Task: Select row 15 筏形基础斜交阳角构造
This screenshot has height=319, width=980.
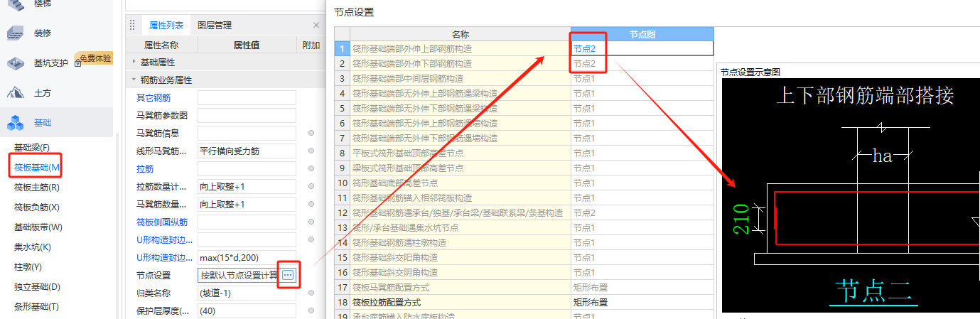Action: coord(461,257)
